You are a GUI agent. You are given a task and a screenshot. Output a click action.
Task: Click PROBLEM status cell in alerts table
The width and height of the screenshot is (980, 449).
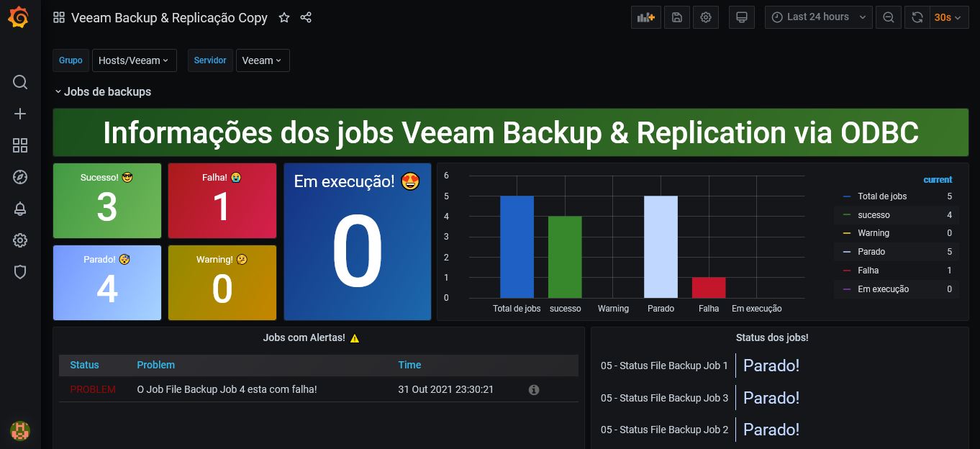click(93, 389)
